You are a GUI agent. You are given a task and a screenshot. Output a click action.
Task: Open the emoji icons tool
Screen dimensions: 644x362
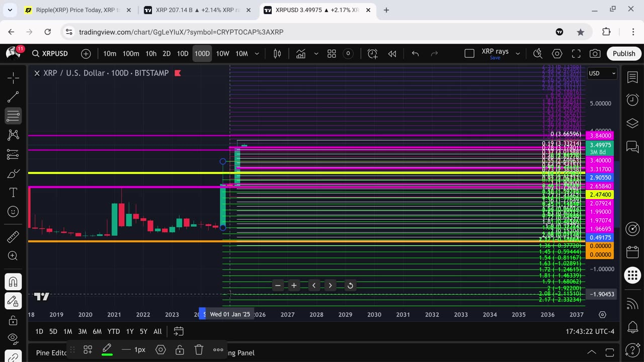pyautogui.click(x=13, y=212)
